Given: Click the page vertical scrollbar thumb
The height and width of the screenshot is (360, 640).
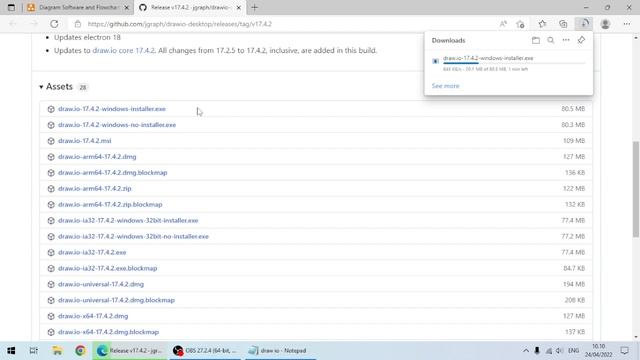Looking at the screenshot, I should point(636,189).
